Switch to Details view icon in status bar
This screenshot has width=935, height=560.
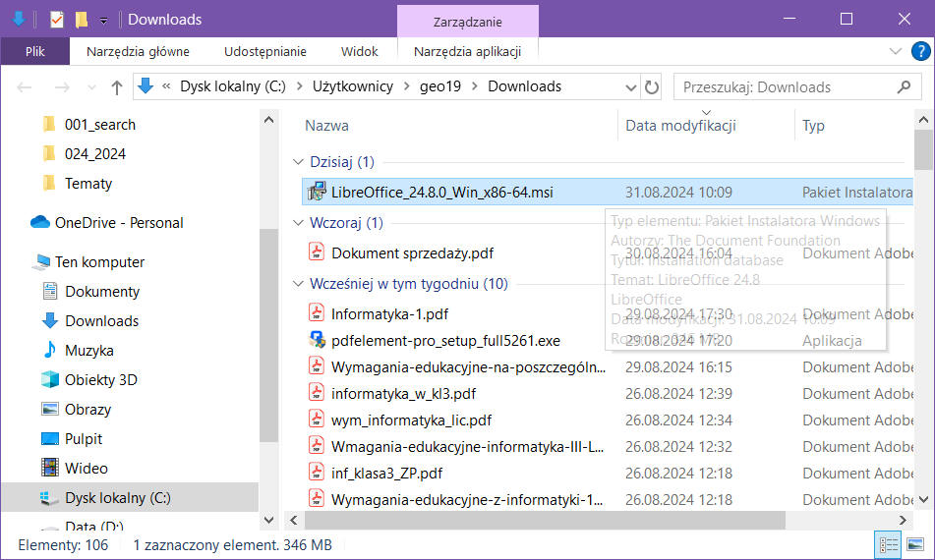pyautogui.click(x=888, y=545)
